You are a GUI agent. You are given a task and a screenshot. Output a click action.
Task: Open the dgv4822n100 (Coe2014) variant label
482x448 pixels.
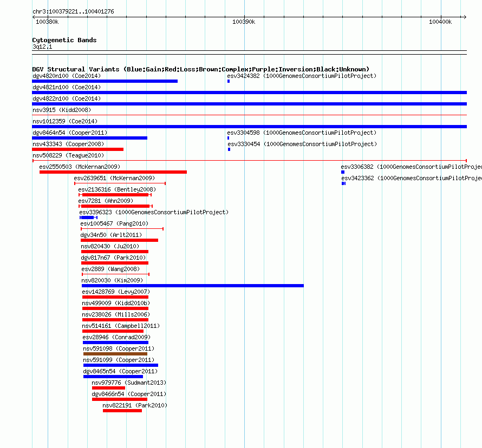coord(67,98)
